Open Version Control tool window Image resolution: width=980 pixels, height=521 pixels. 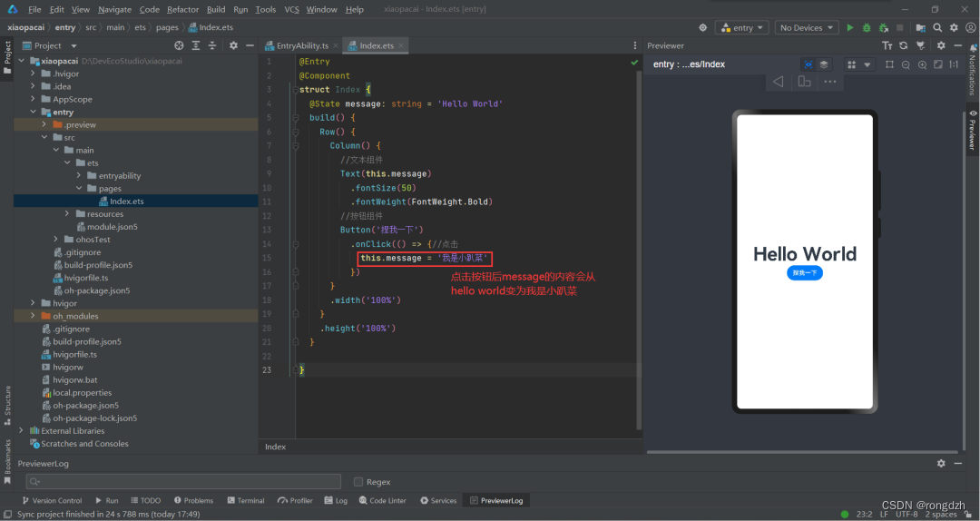(52, 500)
